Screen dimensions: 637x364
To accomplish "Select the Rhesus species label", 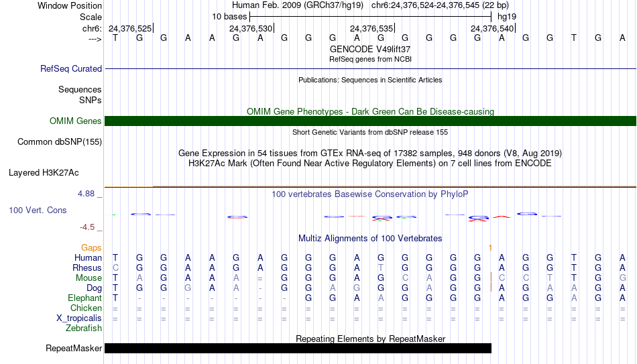I will pos(87,267).
